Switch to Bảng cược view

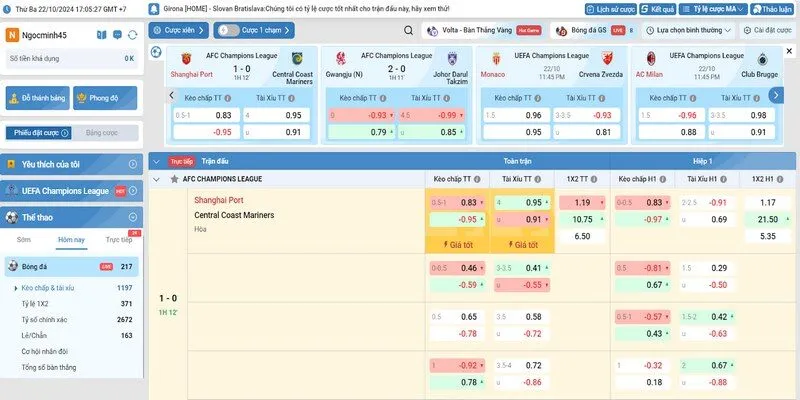101,133
